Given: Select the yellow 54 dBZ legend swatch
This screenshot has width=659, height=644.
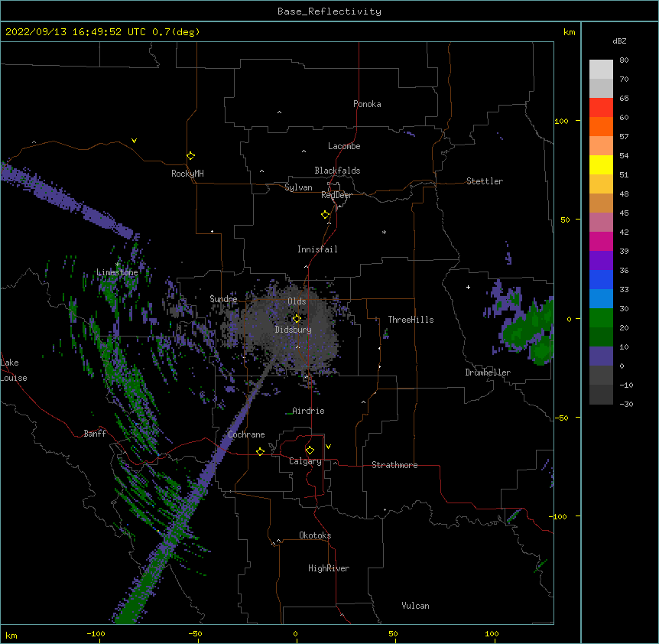Looking at the screenshot, I should tap(601, 164).
